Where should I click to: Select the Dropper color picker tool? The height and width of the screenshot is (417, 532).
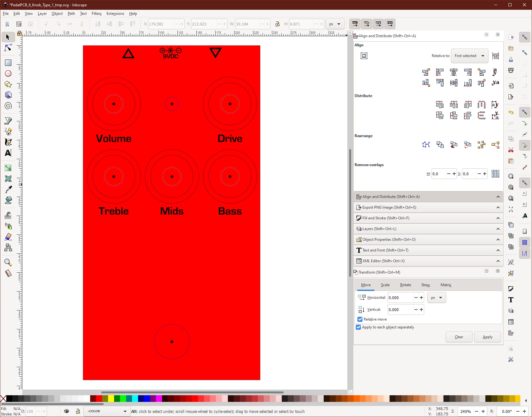pos(8,189)
